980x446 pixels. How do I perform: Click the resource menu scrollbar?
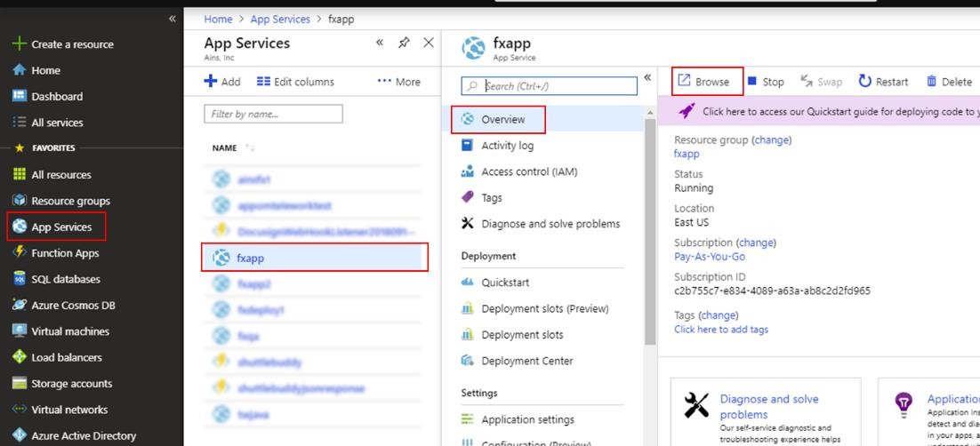click(x=651, y=231)
